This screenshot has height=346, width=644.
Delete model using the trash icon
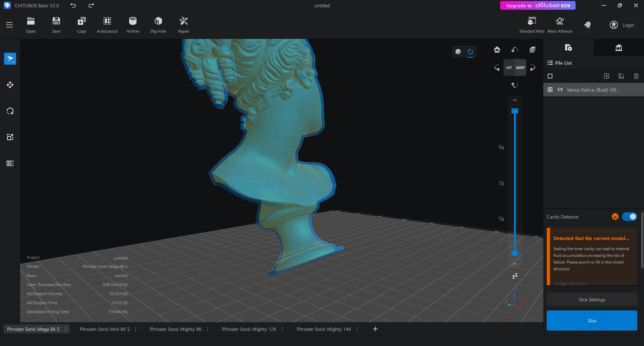pos(636,76)
